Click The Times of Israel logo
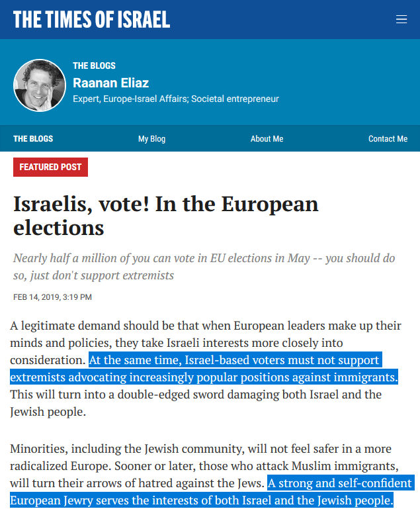The width and height of the screenshot is (420, 513). pyautogui.click(x=91, y=19)
